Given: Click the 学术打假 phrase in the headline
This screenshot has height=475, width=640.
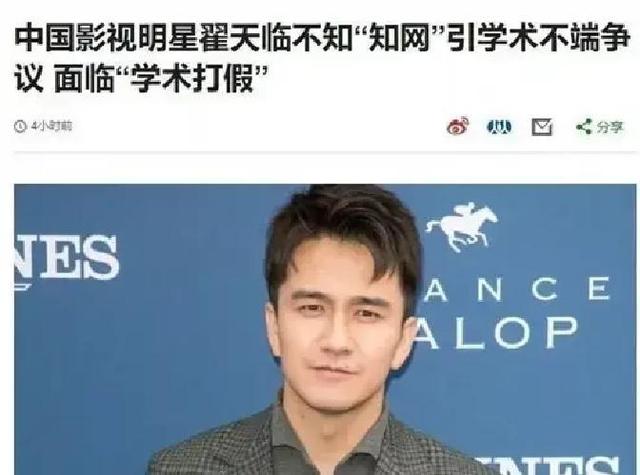Looking at the screenshot, I should [192, 78].
